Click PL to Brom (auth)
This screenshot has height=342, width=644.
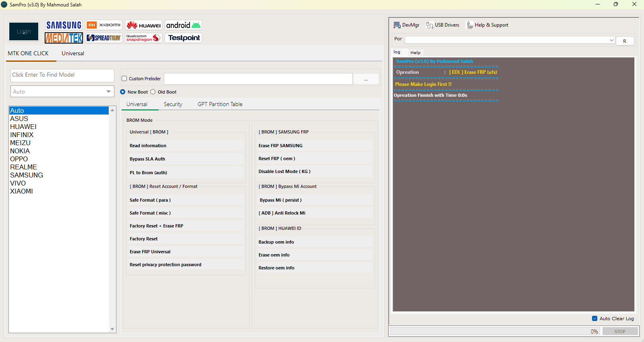(x=186, y=173)
